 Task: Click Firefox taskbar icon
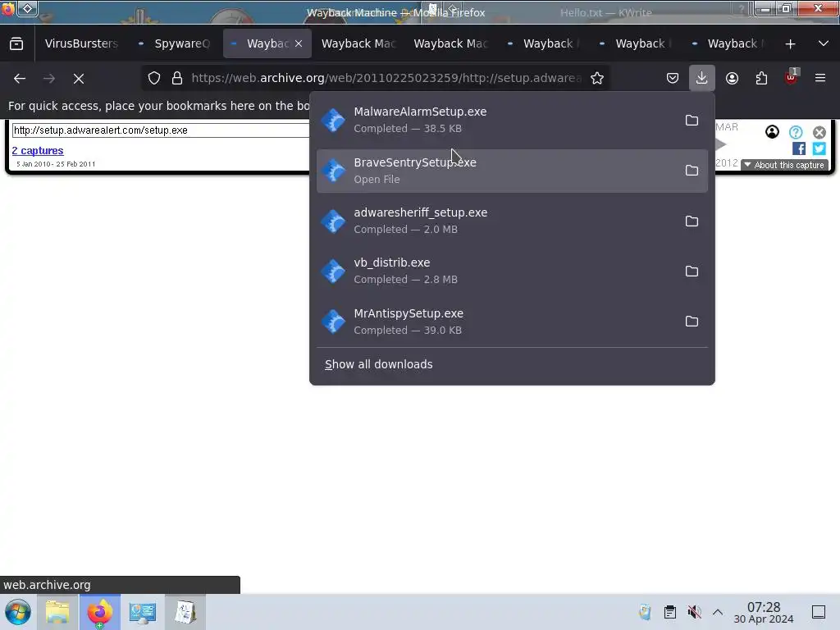pyautogui.click(x=100, y=612)
